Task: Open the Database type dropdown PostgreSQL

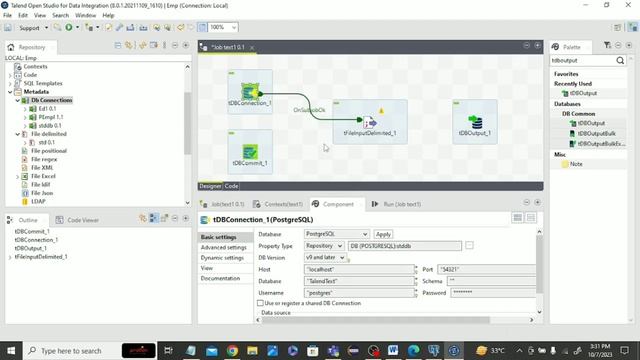Action: point(337,234)
